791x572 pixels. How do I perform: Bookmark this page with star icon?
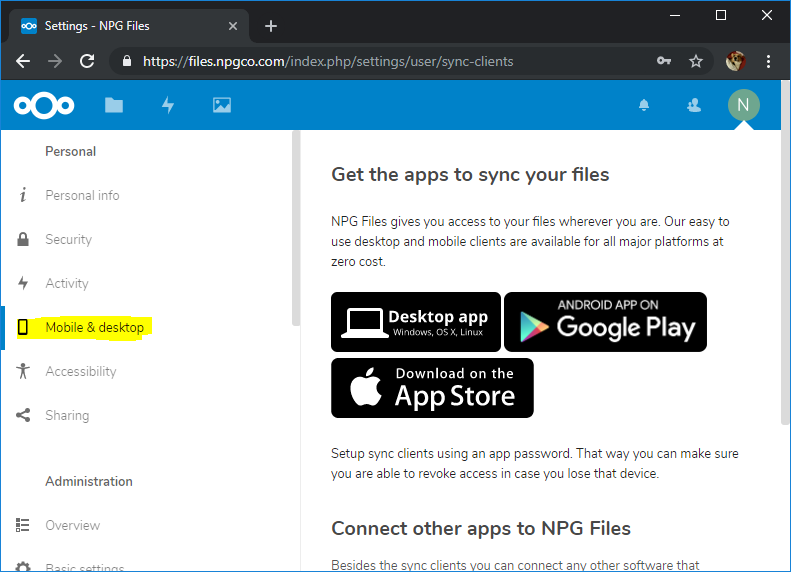(x=696, y=62)
